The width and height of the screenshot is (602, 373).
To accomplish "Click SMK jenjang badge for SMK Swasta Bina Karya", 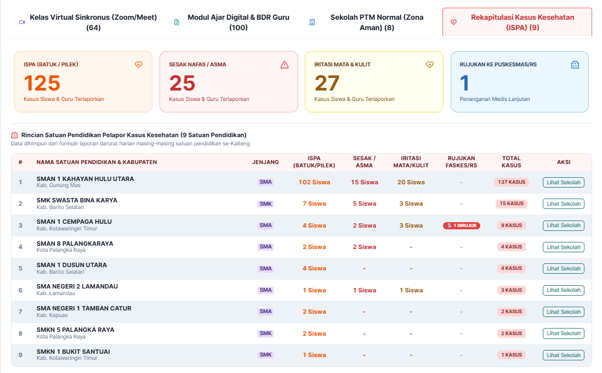I will click(x=266, y=204).
